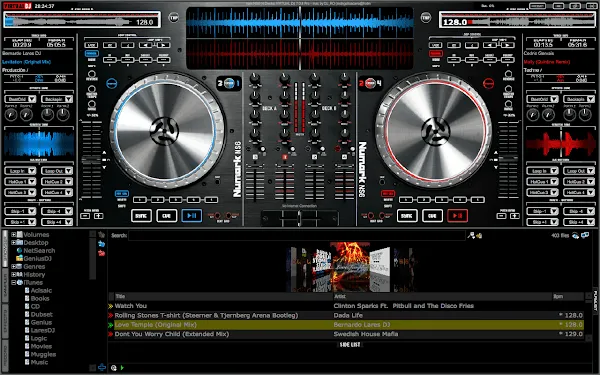Open the Sampler vertical tab
This screenshot has height=375, width=600.
click(x=5, y=285)
